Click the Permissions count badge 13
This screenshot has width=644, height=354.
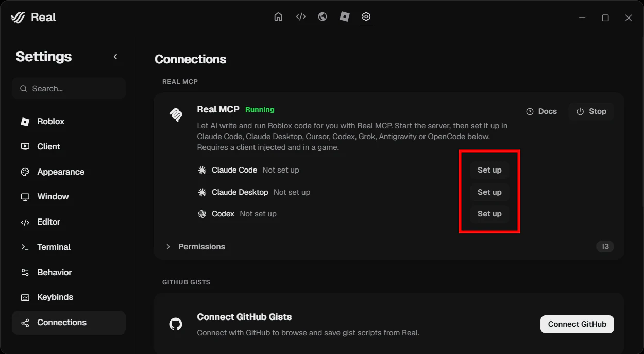(x=605, y=247)
